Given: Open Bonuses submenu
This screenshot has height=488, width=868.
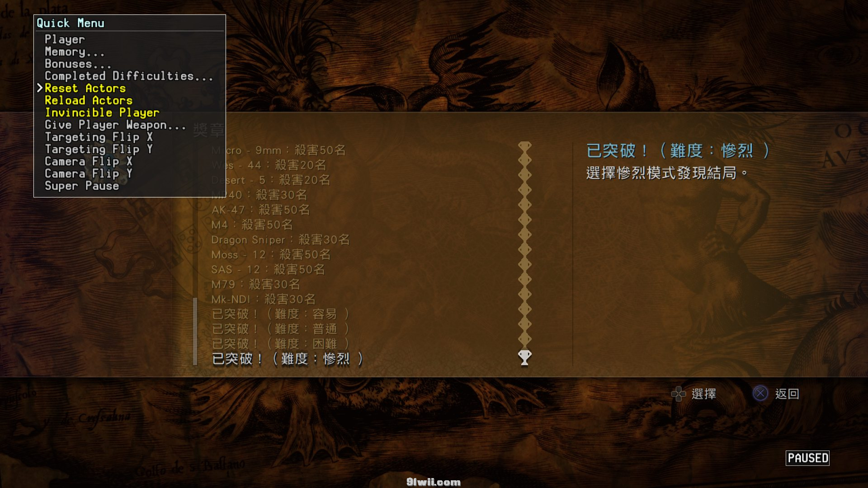Looking at the screenshot, I should (x=77, y=64).
